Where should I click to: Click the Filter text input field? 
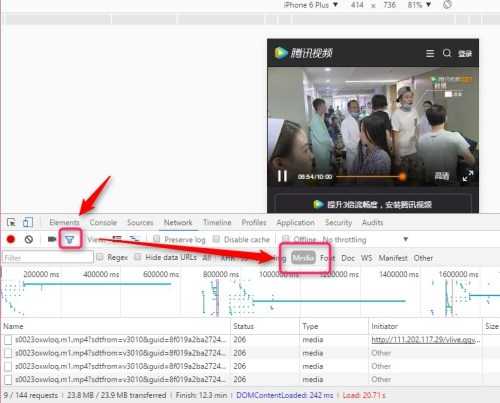(x=48, y=258)
